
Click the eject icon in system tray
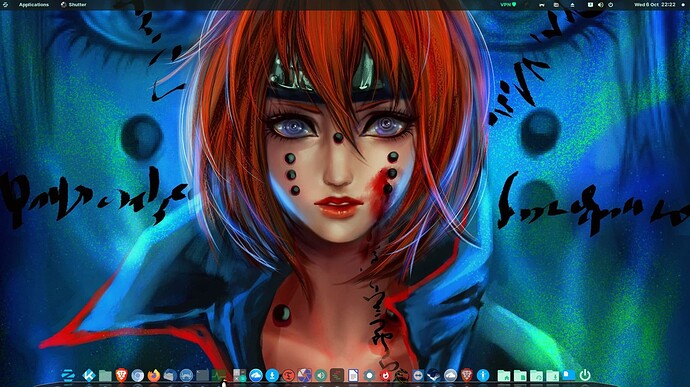pyautogui.click(x=573, y=4)
